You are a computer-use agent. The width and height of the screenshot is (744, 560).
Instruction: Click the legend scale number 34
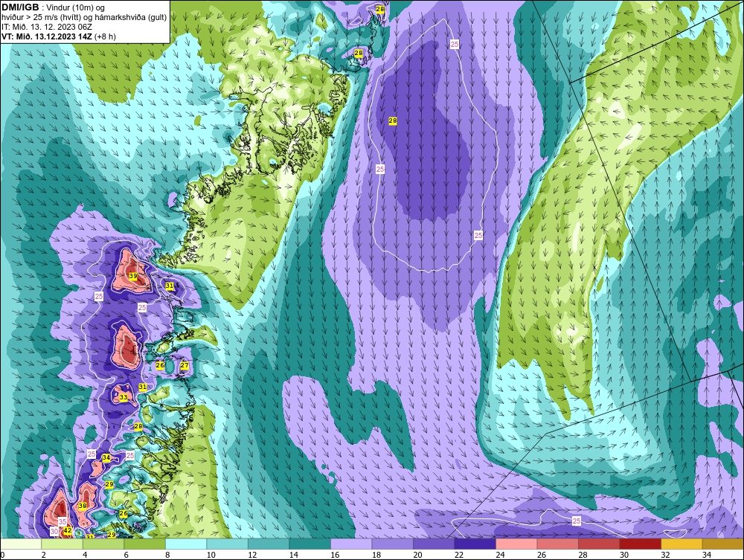point(707,555)
